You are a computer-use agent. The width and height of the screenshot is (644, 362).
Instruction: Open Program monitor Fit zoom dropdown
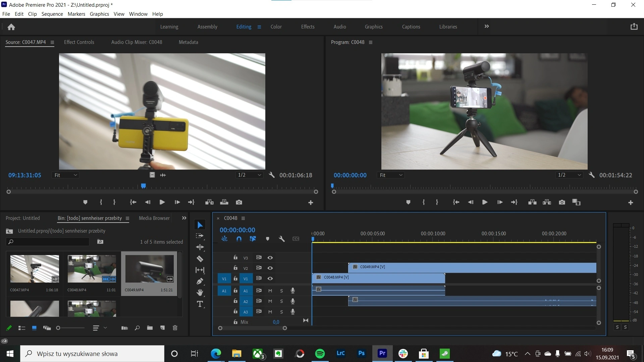tap(391, 175)
